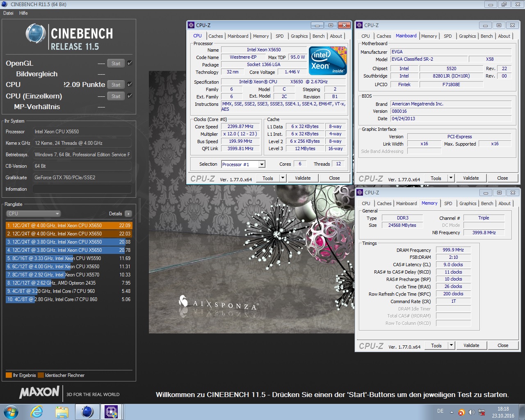Viewport: 525px width, 420px height.
Task: Click the Details arrow button in Rangliste
Action: [128, 214]
